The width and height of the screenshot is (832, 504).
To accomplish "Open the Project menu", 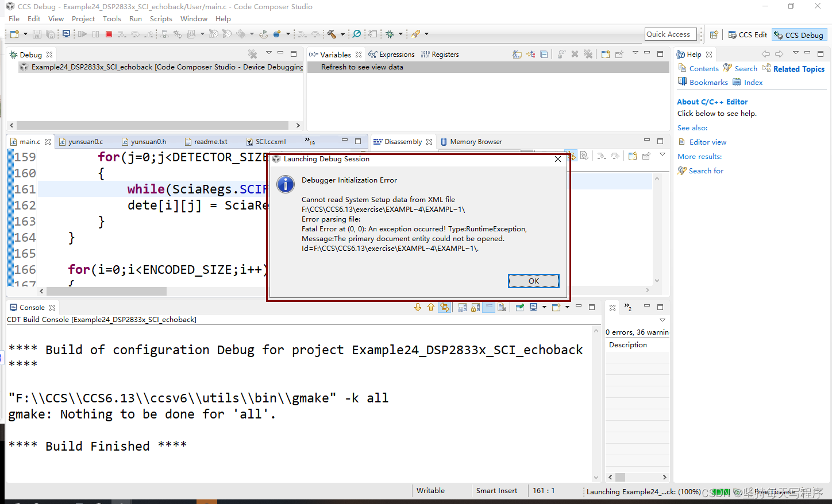I will (x=83, y=19).
